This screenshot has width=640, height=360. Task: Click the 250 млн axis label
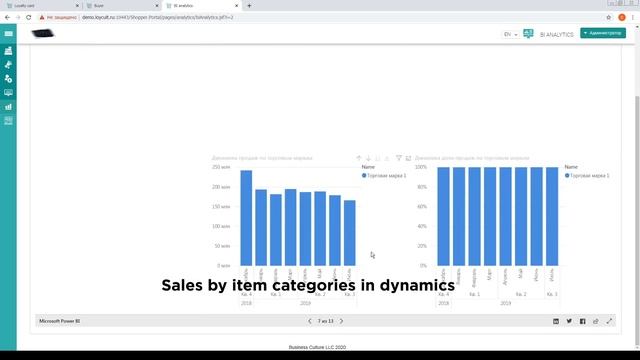tap(221, 167)
